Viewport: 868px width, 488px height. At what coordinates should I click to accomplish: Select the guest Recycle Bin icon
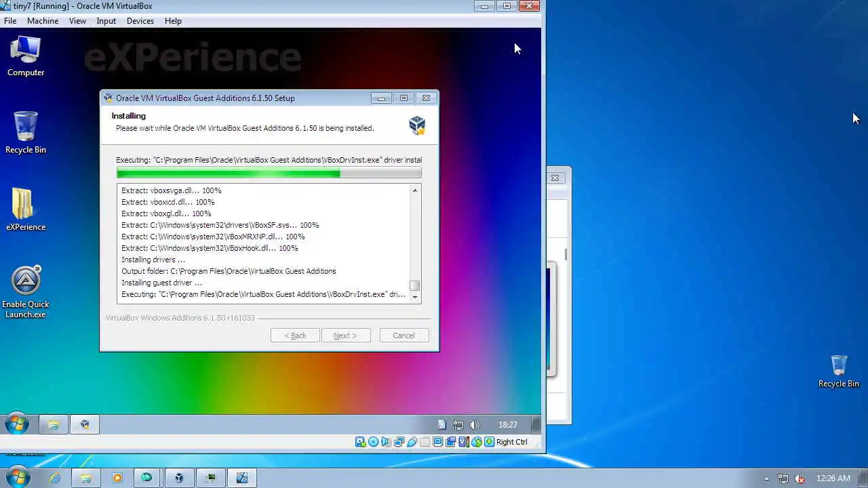click(26, 133)
